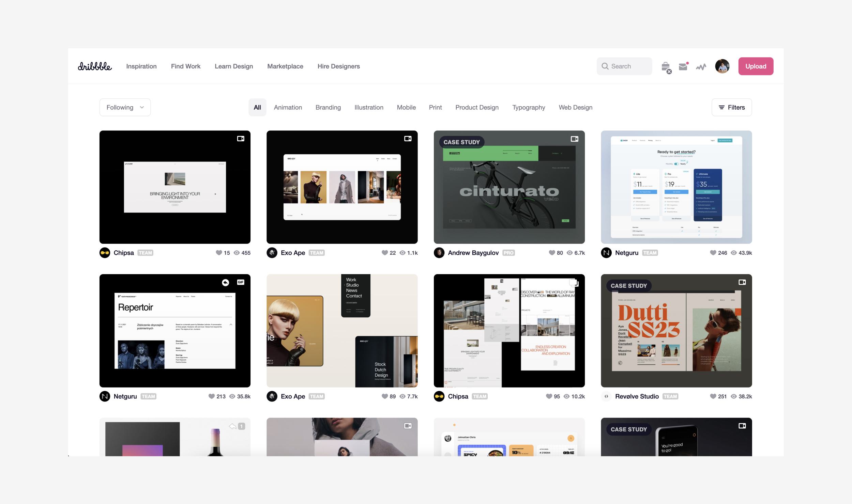
Task: Click Andrew Baygulov avatar icon
Action: 439,253
